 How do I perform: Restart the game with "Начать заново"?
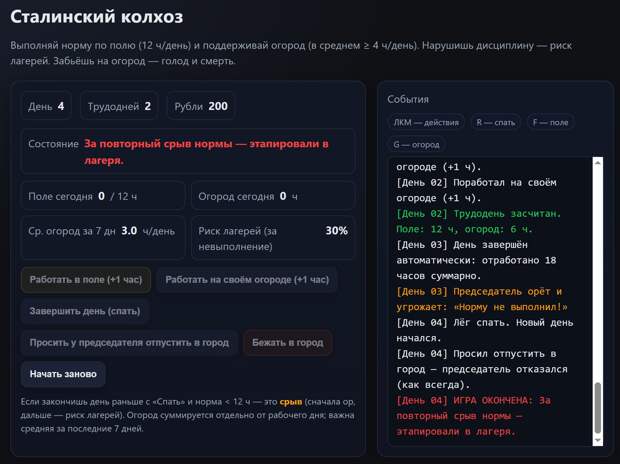(x=63, y=374)
